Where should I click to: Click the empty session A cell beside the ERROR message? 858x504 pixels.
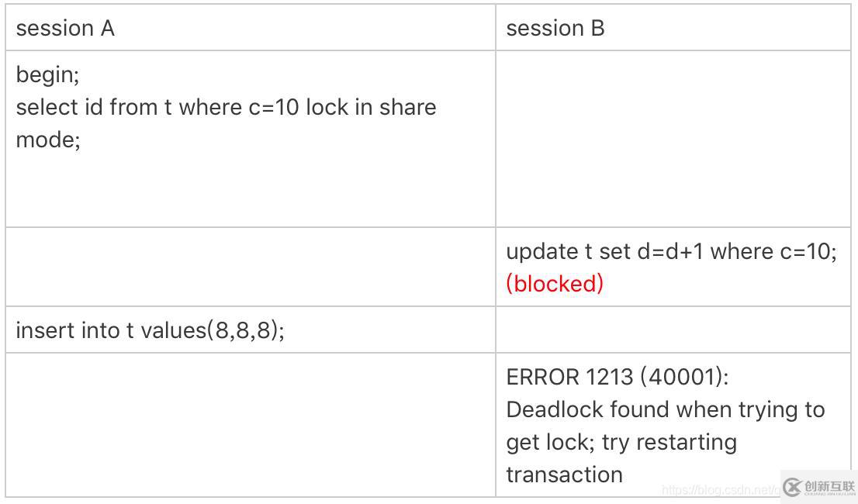pyautogui.click(x=251, y=425)
